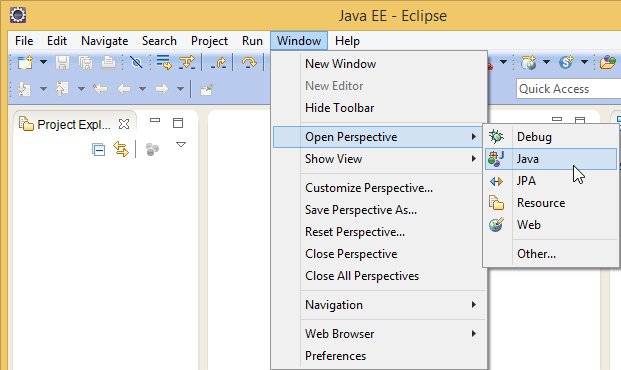Select Close All Perspectives entry

(x=379, y=276)
